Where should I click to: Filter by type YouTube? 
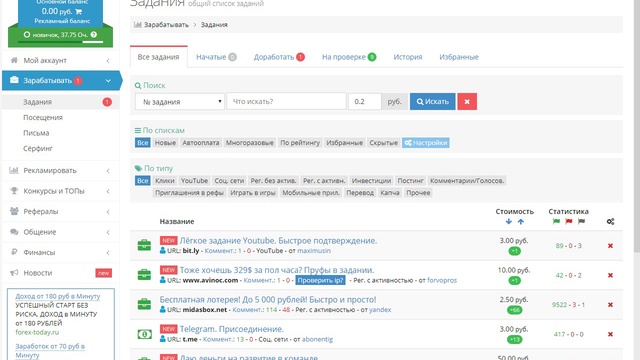(x=194, y=181)
